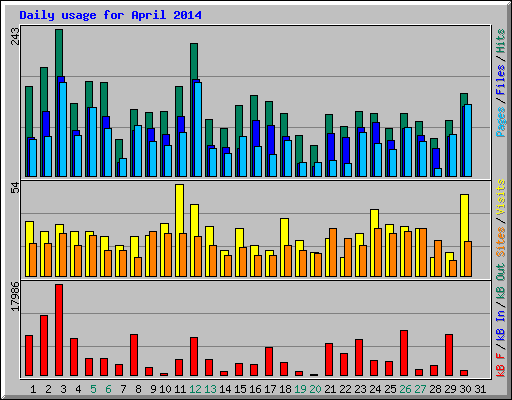The height and width of the screenshot is (400, 512).
Task: Click the '54' visits axis maximum label
Action: (x=15, y=188)
